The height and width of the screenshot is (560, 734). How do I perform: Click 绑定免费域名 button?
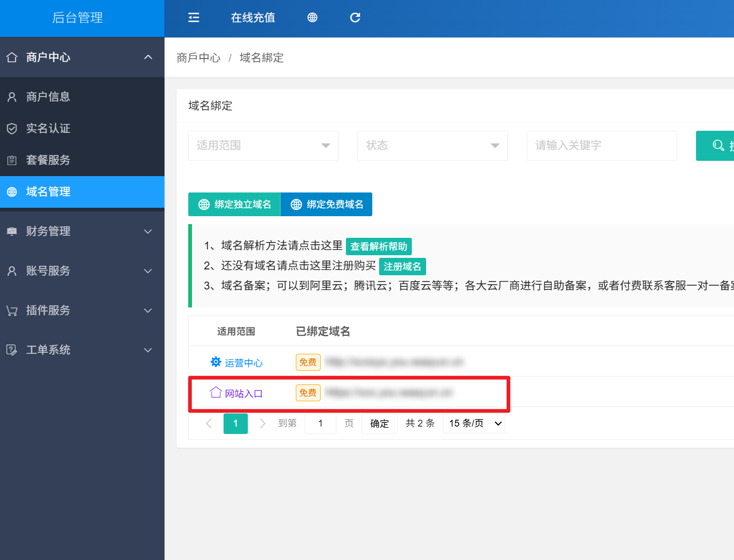[326, 205]
